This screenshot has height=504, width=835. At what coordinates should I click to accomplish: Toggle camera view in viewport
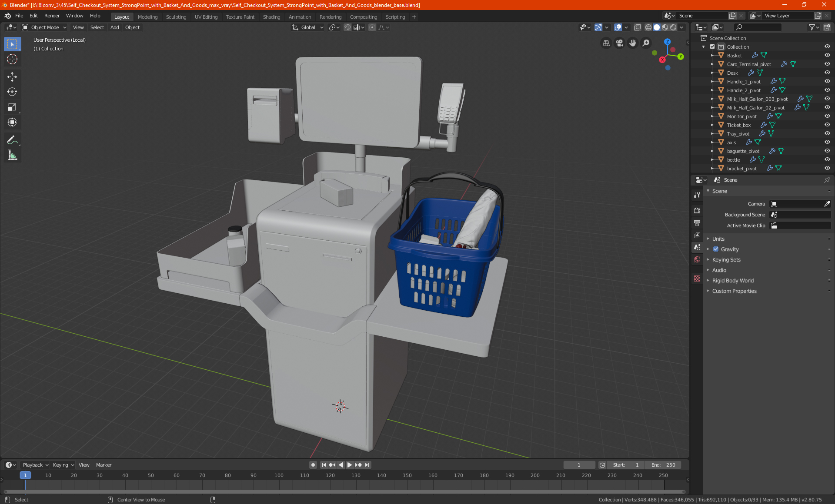619,43
